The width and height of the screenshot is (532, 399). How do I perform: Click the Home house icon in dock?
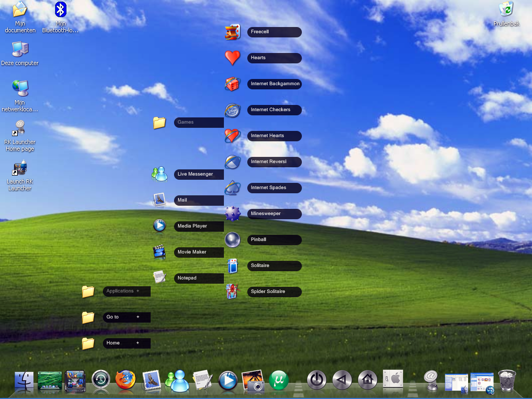(x=367, y=380)
